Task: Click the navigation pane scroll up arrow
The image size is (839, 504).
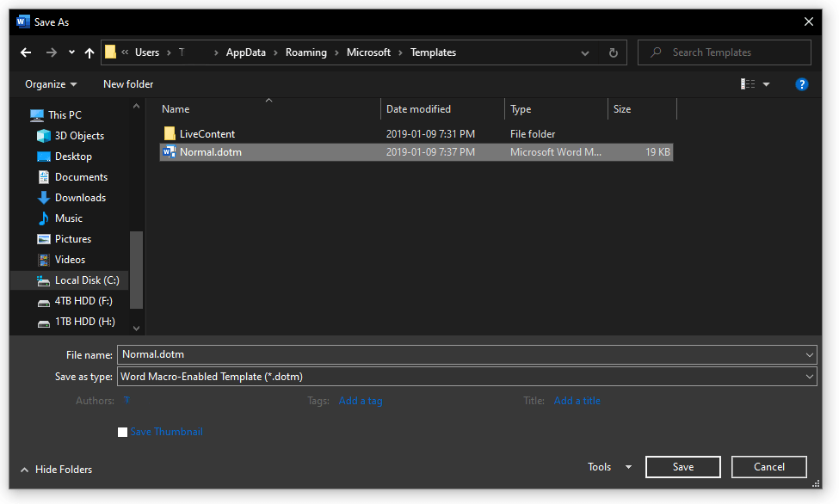Action: point(137,107)
